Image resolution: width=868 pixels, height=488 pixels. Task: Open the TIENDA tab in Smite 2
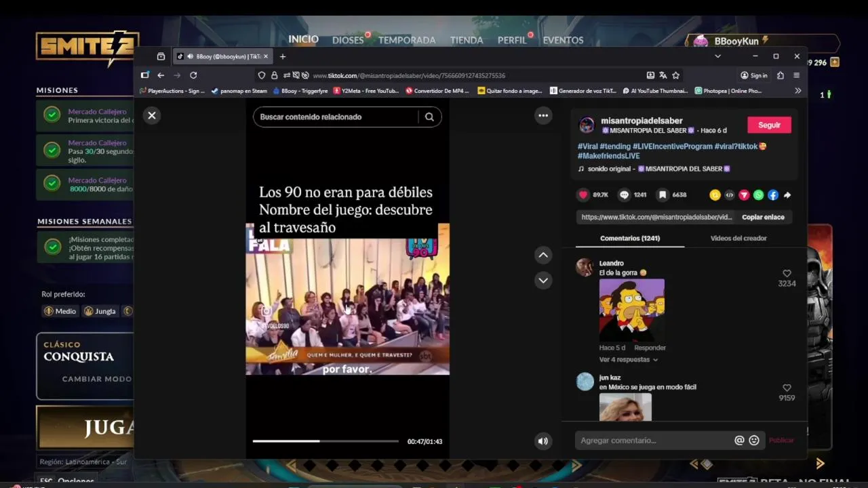click(x=467, y=40)
